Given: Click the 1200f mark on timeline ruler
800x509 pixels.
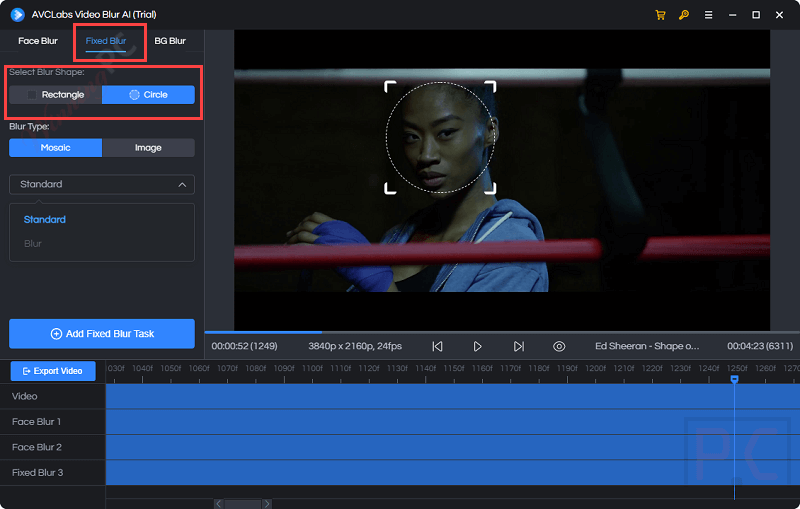Looking at the screenshot, I should (x=595, y=368).
